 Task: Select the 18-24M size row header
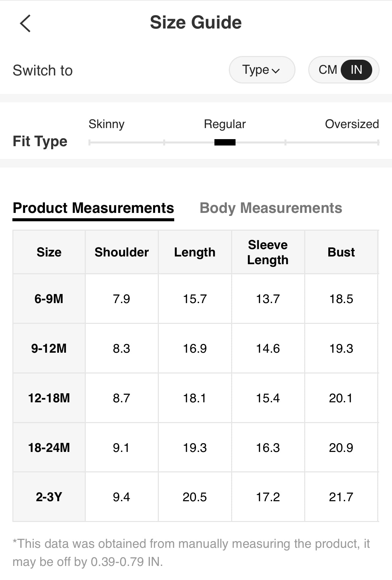coord(49,448)
